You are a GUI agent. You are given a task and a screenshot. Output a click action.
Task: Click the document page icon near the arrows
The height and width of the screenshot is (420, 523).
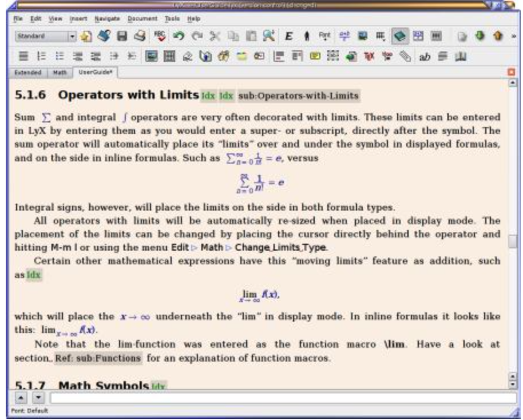pyautogui.click(x=462, y=36)
